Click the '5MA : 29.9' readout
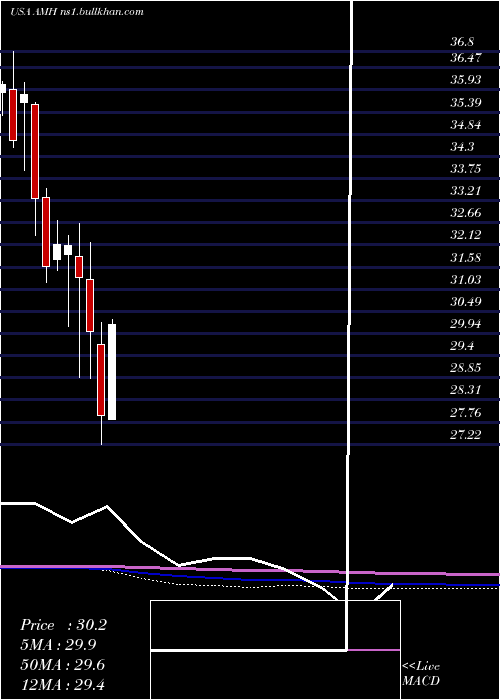500x700 pixels. 58,645
